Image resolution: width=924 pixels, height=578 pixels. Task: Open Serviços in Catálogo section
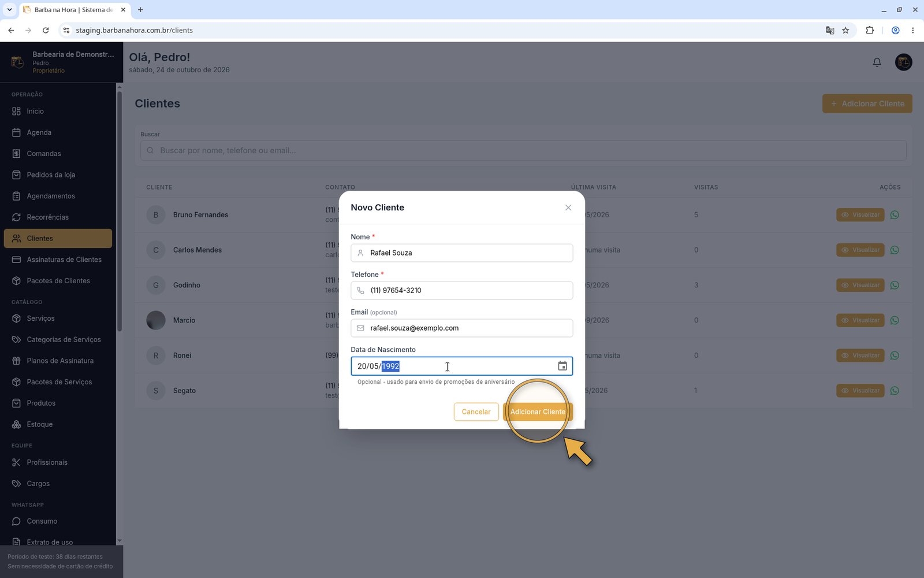coord(58,318)
